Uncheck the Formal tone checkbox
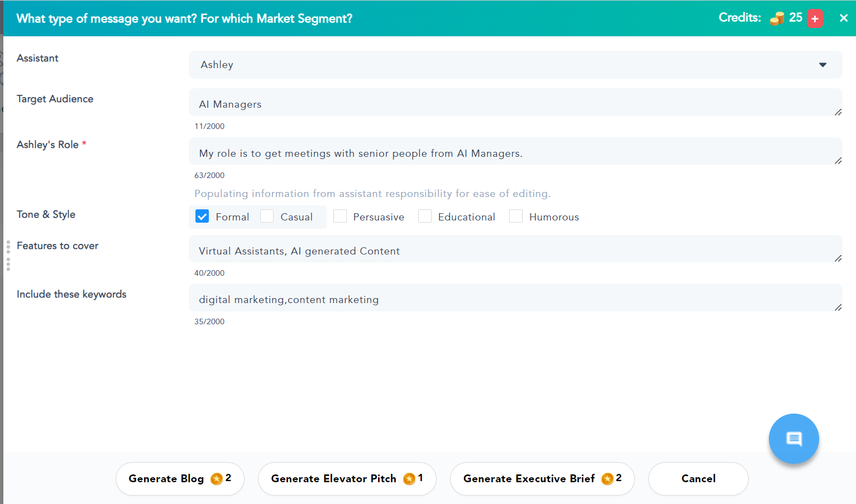 (202, 217)
